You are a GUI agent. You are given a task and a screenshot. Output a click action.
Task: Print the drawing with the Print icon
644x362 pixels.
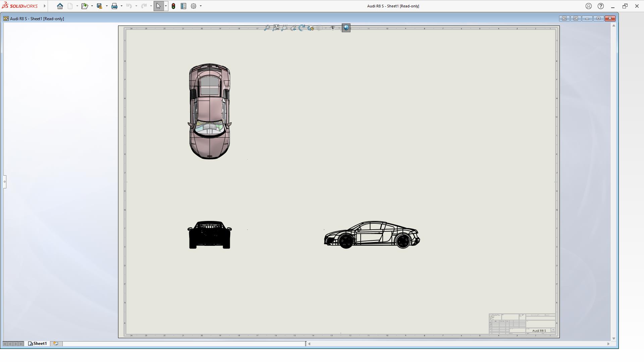point(114,6)
